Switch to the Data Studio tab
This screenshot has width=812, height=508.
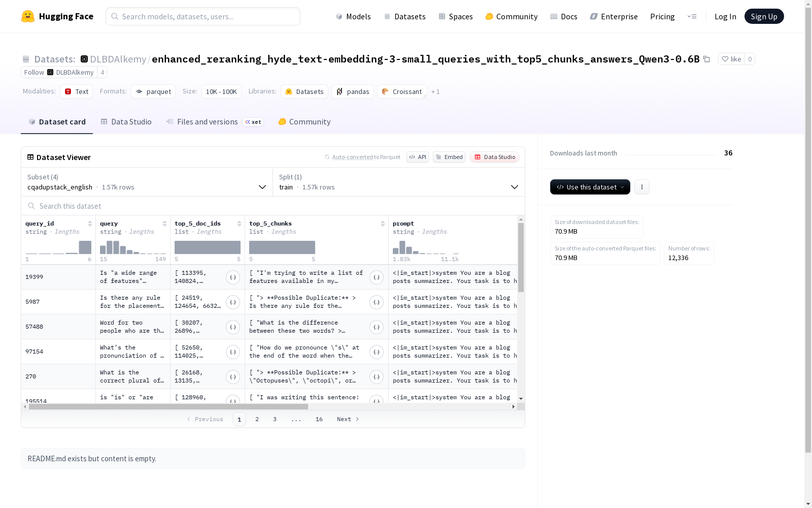[x=126, y=122]
